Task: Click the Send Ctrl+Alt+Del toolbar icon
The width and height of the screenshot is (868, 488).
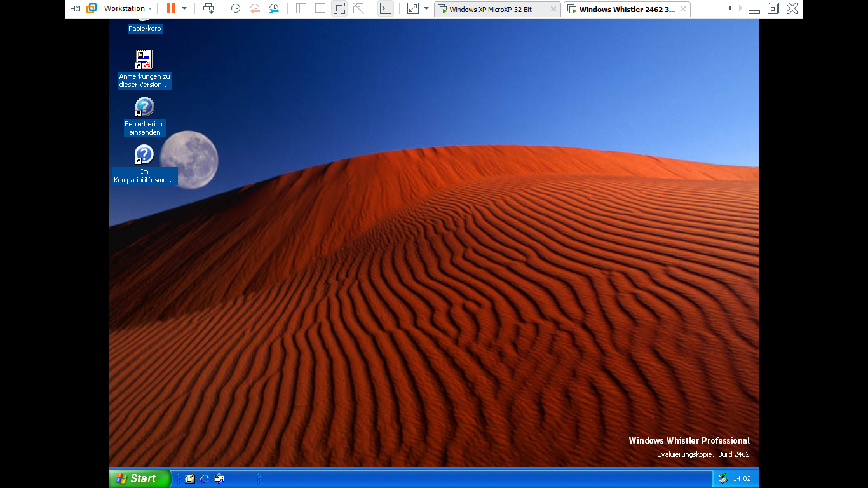Action: click(x=208, y=9)
